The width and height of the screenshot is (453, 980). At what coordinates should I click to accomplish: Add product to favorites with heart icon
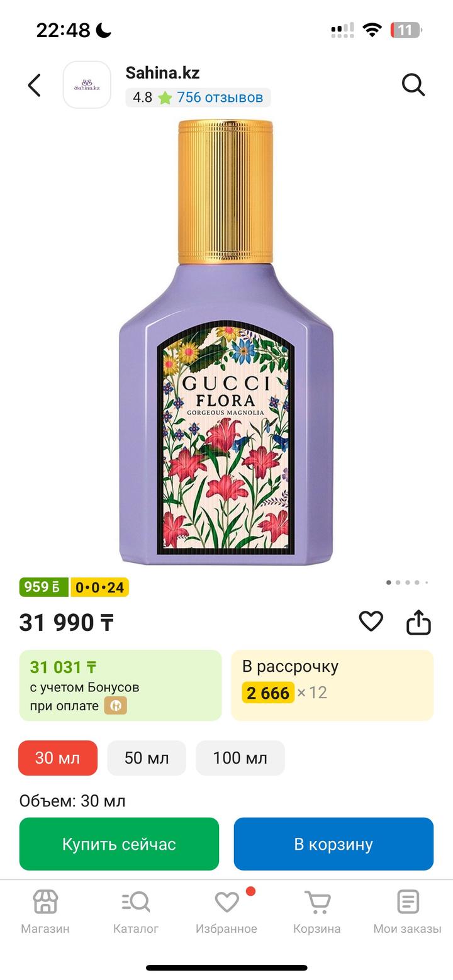click(x=371, y=621)
